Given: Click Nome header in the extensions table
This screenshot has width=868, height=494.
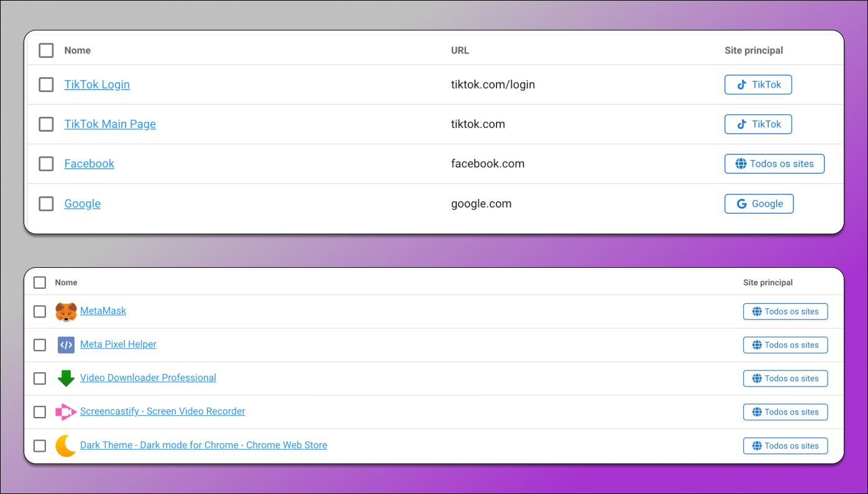Looking at the screenshot, I should click(66, 283).
